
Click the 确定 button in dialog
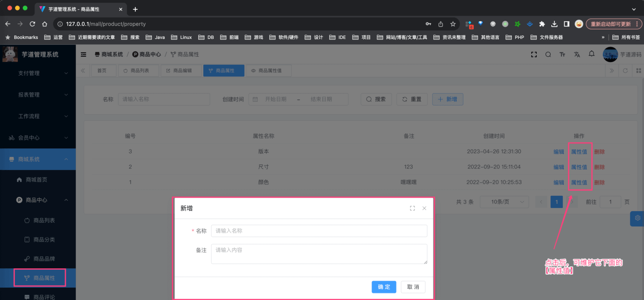point(383,287)
